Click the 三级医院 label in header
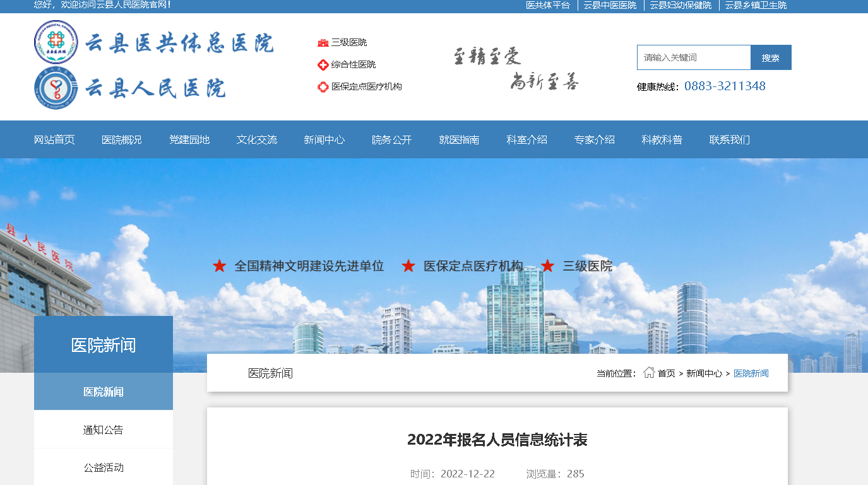The width and height of the screenshot is (868, 485). click(349, 42)
